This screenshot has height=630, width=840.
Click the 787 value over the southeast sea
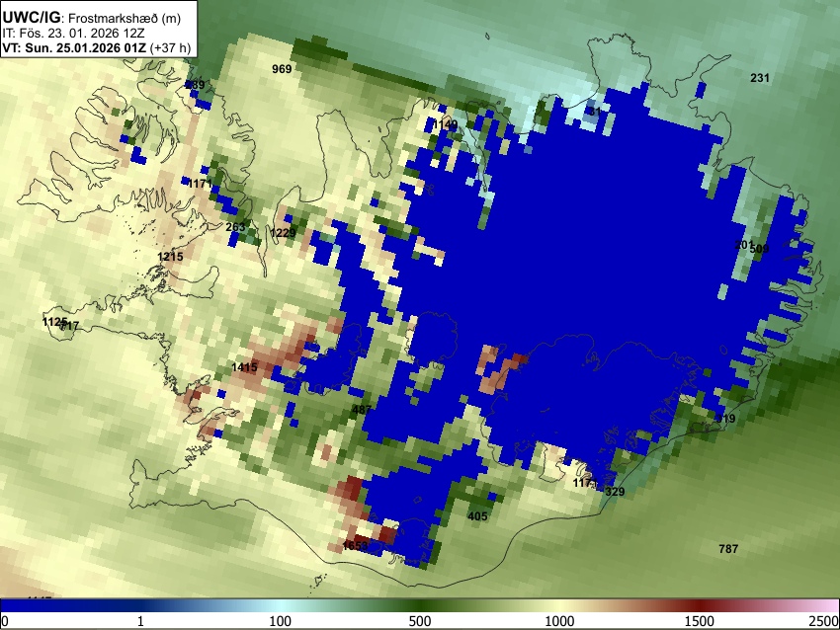pos(728,549)
